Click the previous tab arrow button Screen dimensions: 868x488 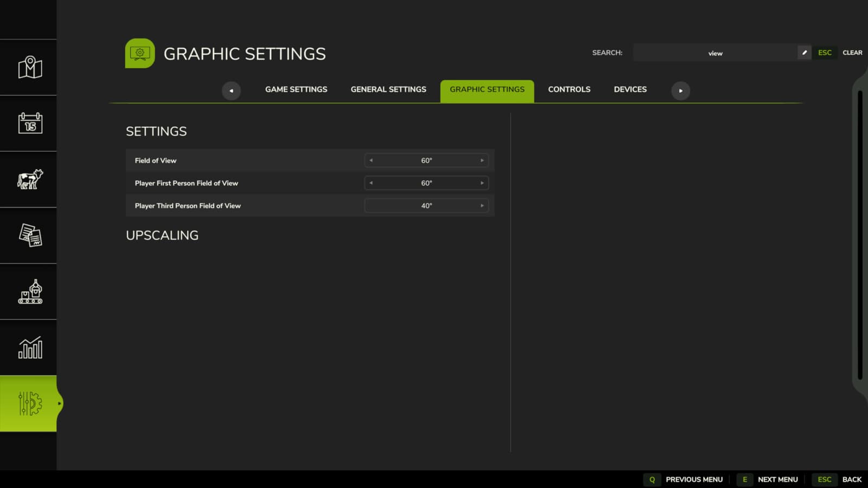tap(231, 91)
